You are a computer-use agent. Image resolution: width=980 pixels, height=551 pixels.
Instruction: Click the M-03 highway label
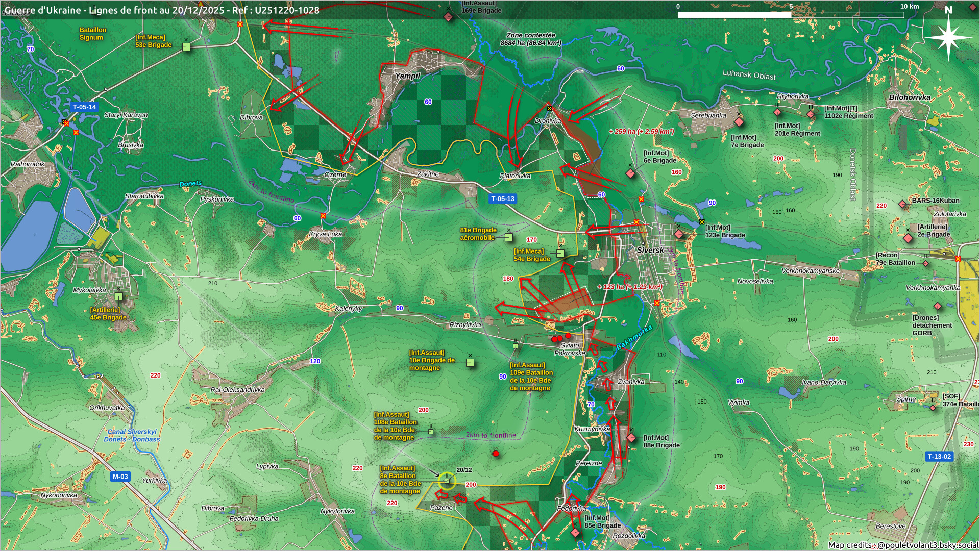(x=120, y=477)
